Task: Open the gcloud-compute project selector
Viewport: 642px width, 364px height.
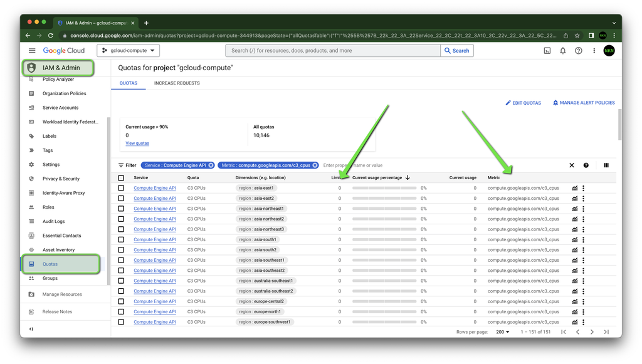Action: point(128,51)
